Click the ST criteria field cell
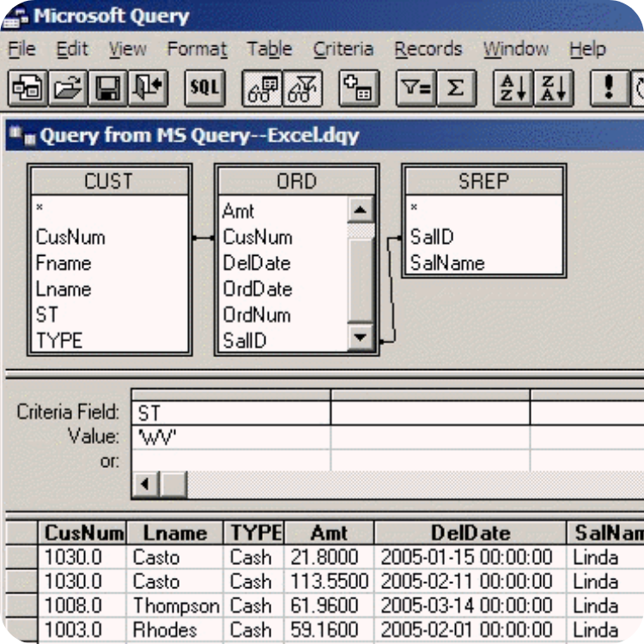 click(231, 413)
